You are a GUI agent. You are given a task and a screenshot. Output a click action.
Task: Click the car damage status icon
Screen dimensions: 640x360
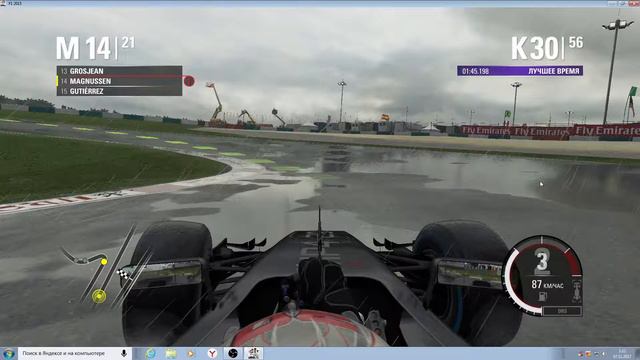click(x=576, y=291)
